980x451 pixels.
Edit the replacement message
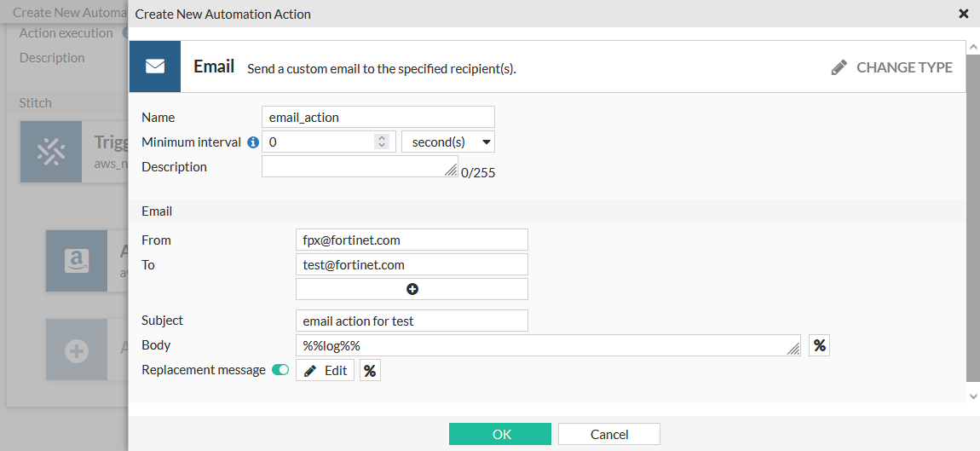tap(325, 370)
